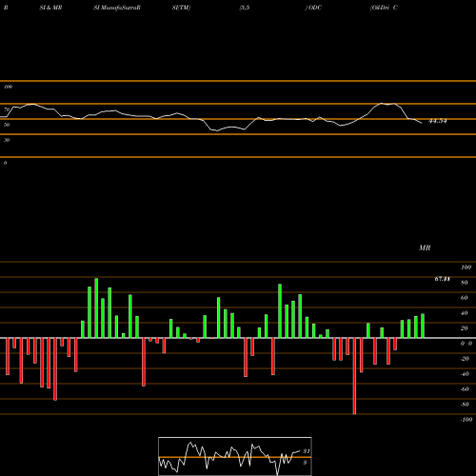Click the longest red bar reaching -100
This screenshot has height=476, width=476.
(354, 376)
